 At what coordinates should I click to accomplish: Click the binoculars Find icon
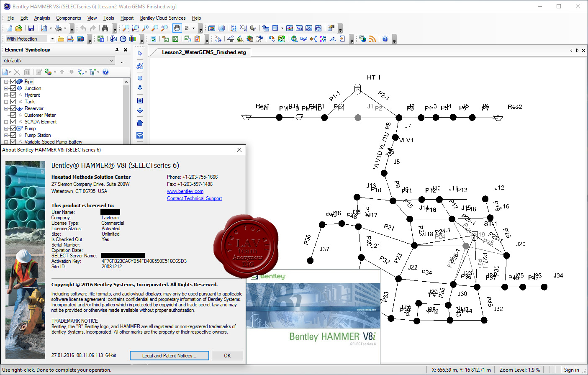[x=105, y=28]
